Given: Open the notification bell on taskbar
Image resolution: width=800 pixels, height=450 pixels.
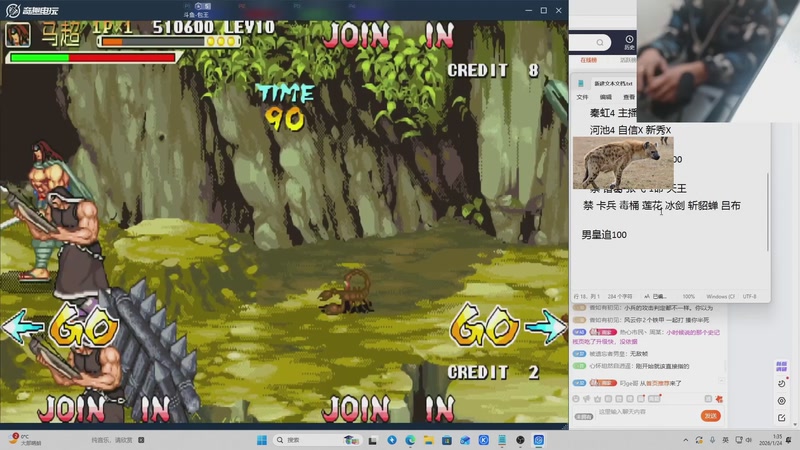Looking at the screenshot, I should click(x=789, y=440).
